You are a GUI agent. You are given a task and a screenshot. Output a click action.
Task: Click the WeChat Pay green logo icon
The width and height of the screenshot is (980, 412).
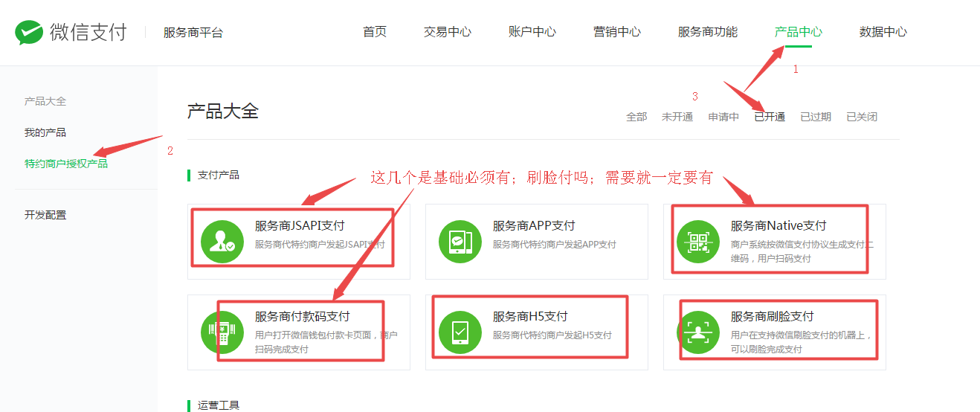point(30,33)
